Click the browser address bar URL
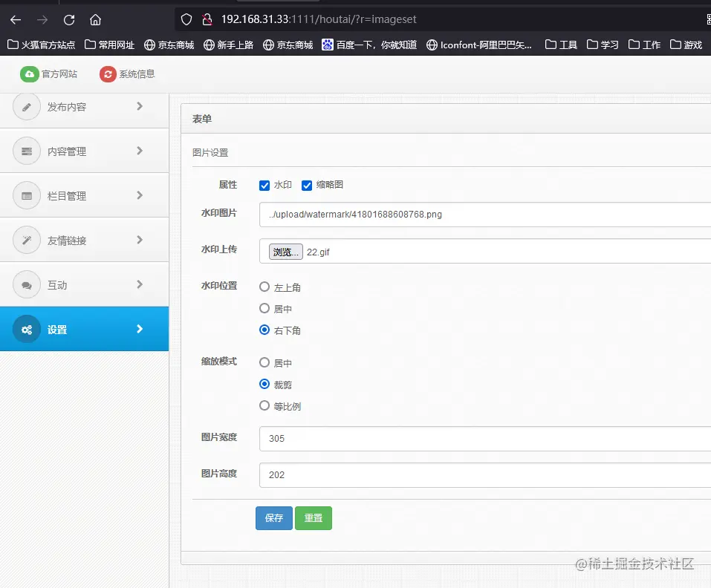The width and height of the screenshot is (711, 588). coord(319,19)
